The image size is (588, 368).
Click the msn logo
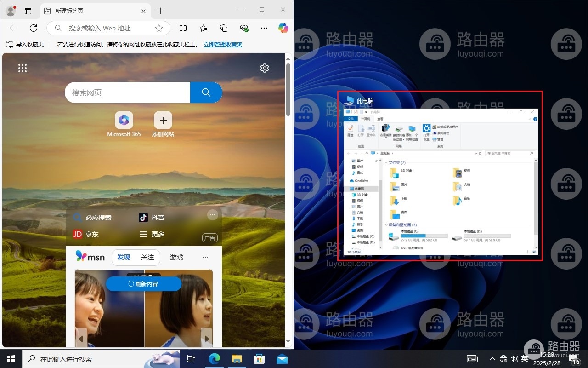[90, 256]
